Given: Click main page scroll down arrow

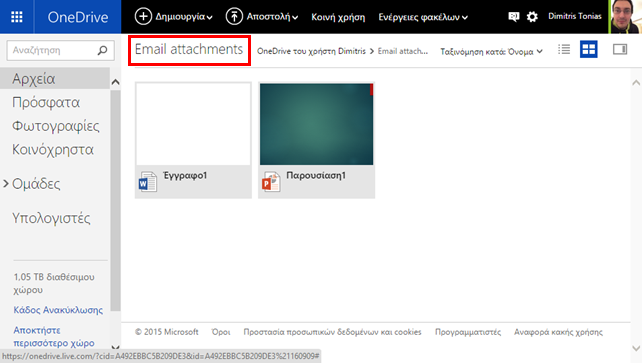Looking at the screenshot, I should [636, 349].
